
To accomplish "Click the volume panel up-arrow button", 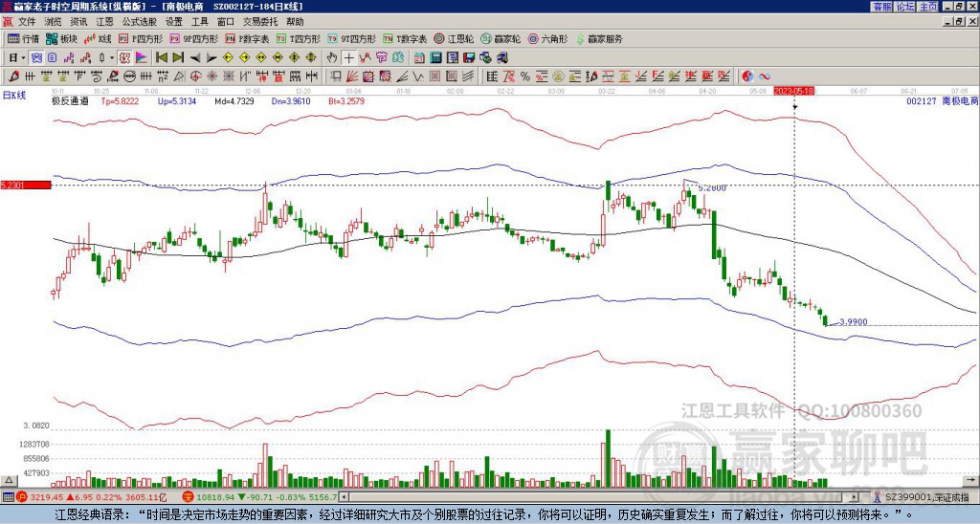I will point(8,480).
